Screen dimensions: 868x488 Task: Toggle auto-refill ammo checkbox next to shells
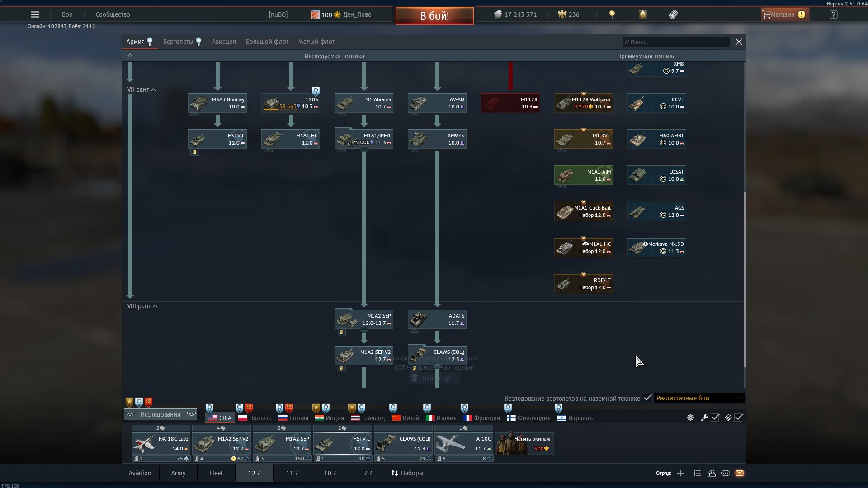pyautogui.click(x=739, y=418)
